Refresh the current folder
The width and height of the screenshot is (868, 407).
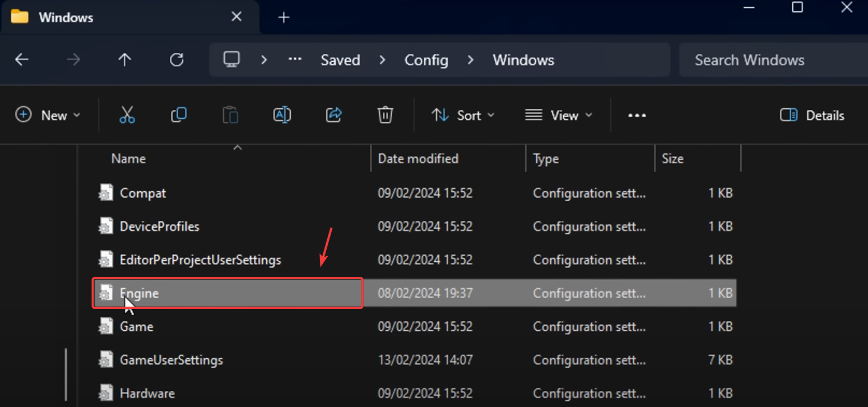pyautogui.click(x=177, y=60)
